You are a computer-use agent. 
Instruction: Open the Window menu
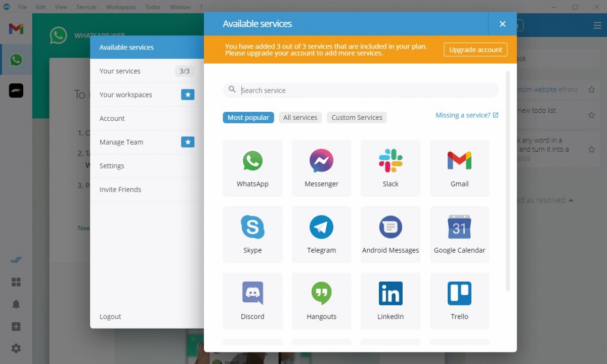pyautogui.click(x=181, y=7)
